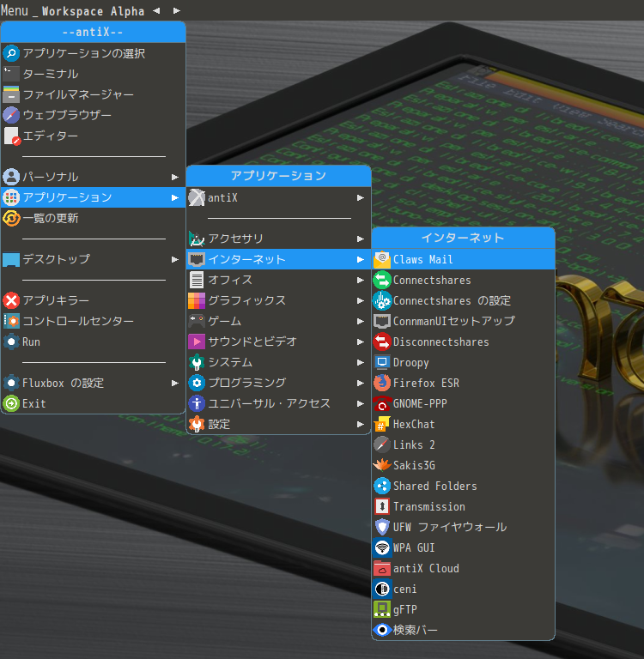Expand the antiX submenu arrow

(x=361, y=197)
